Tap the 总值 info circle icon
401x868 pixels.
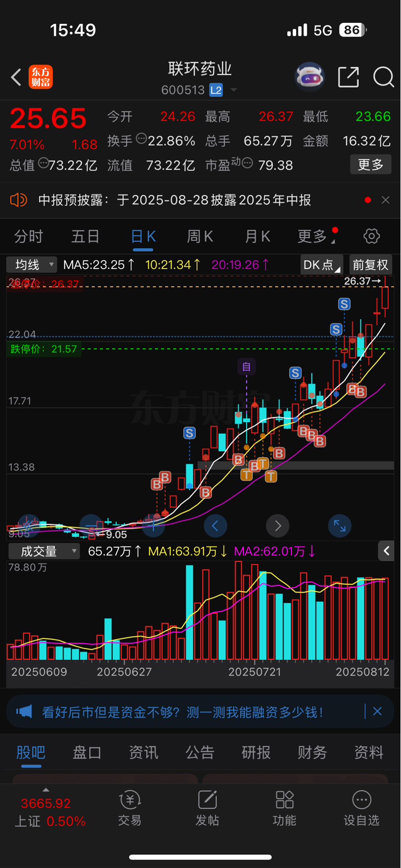click(43, 163)
